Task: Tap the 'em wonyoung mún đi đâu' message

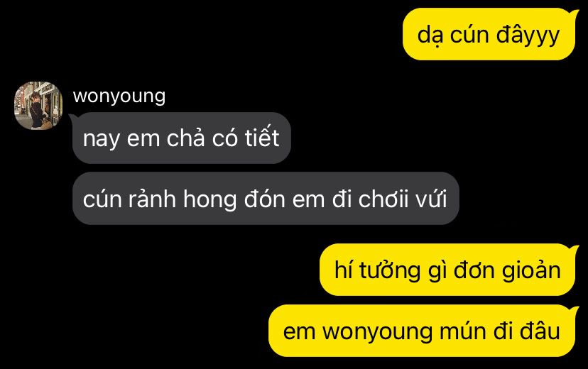Action: (x=422, y=331)
